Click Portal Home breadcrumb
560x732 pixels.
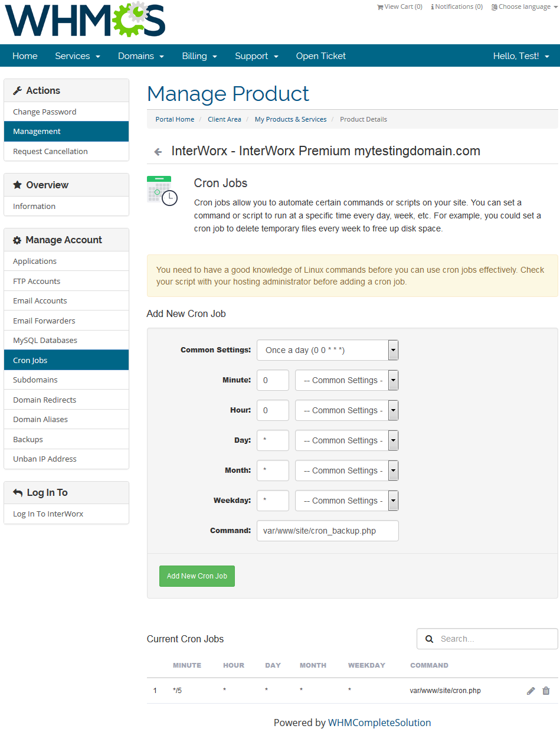(175, 119)
